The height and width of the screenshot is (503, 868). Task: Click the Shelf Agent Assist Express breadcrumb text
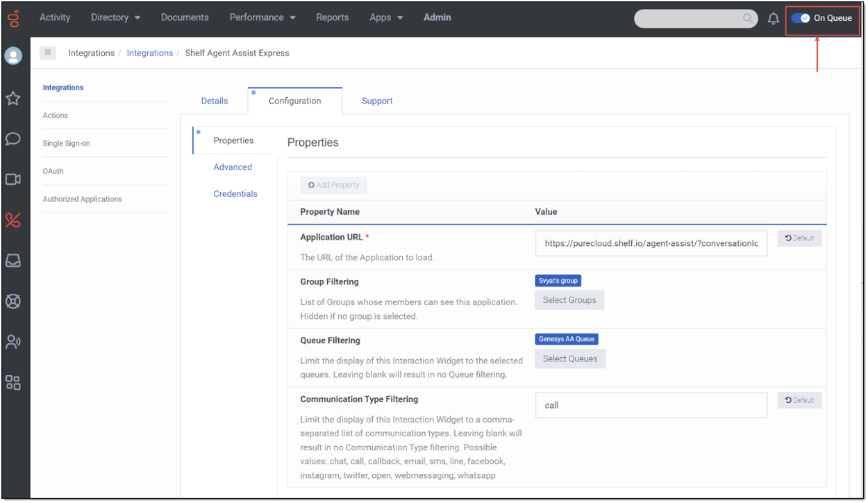[x=237, y=53]
